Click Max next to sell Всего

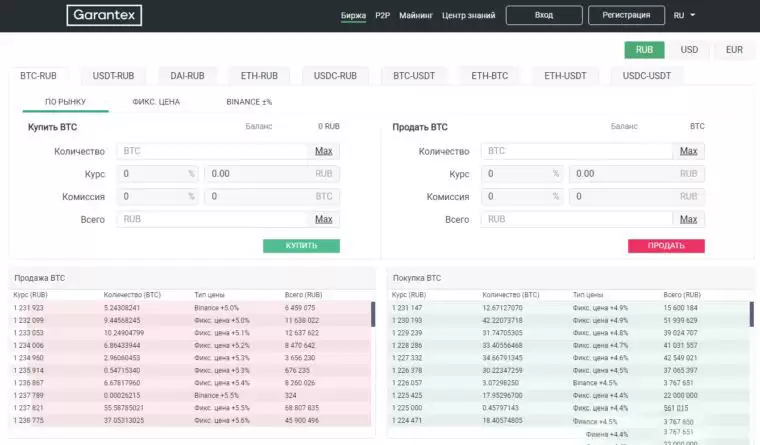[688, 219]
